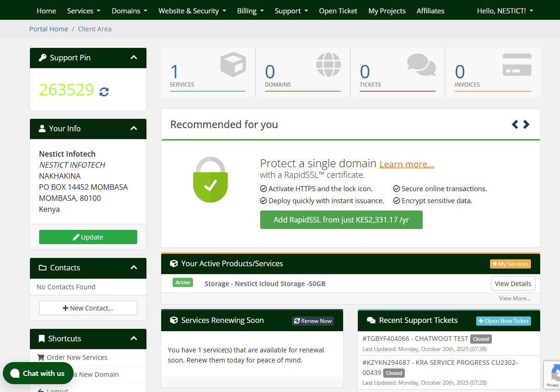This screenshot has width=560, height=392.
Task: Follow the Learn more... link
Action: (x=407, y=164)
